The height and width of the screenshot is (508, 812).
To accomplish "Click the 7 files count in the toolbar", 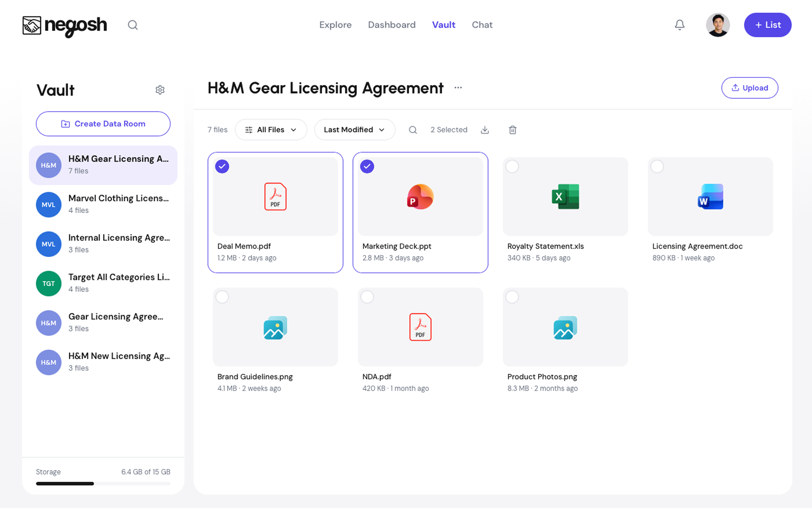I will point(217,130).
